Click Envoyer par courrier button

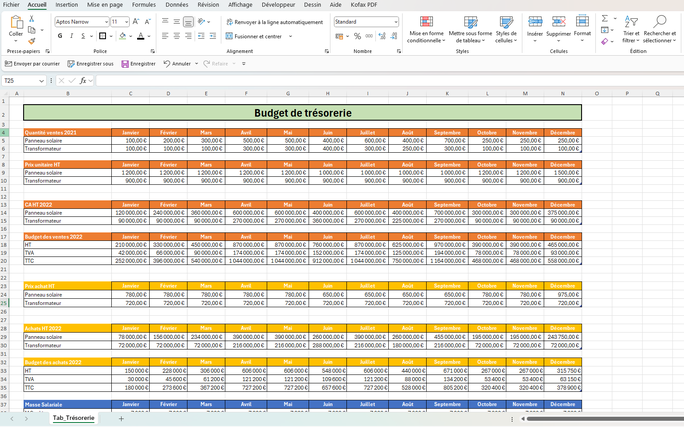tap(33, 63)
